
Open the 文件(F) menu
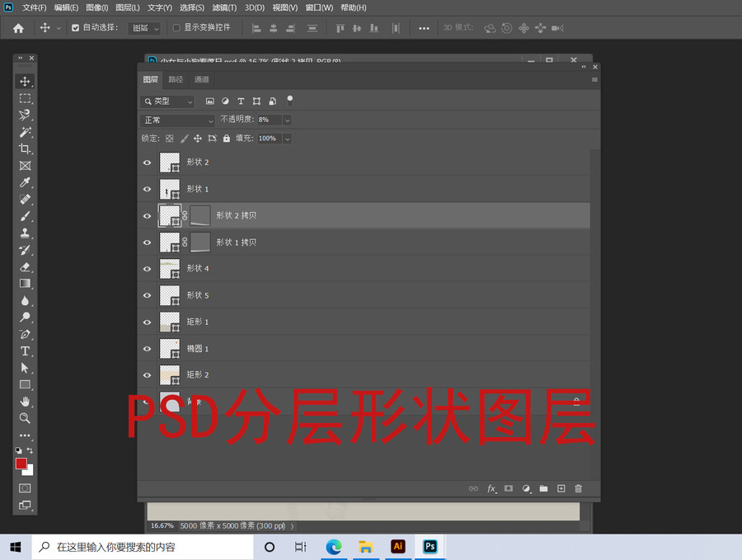click(x=34, y=7)
